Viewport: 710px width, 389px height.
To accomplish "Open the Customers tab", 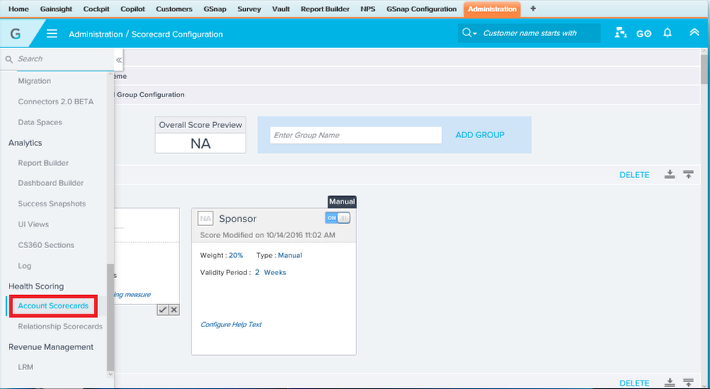I will point(174,9).
